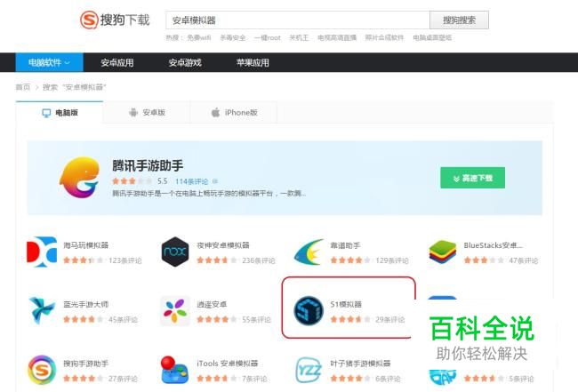Go to the 苹果应用 navigation menu
578x392 pixels.
click(253, 62)
